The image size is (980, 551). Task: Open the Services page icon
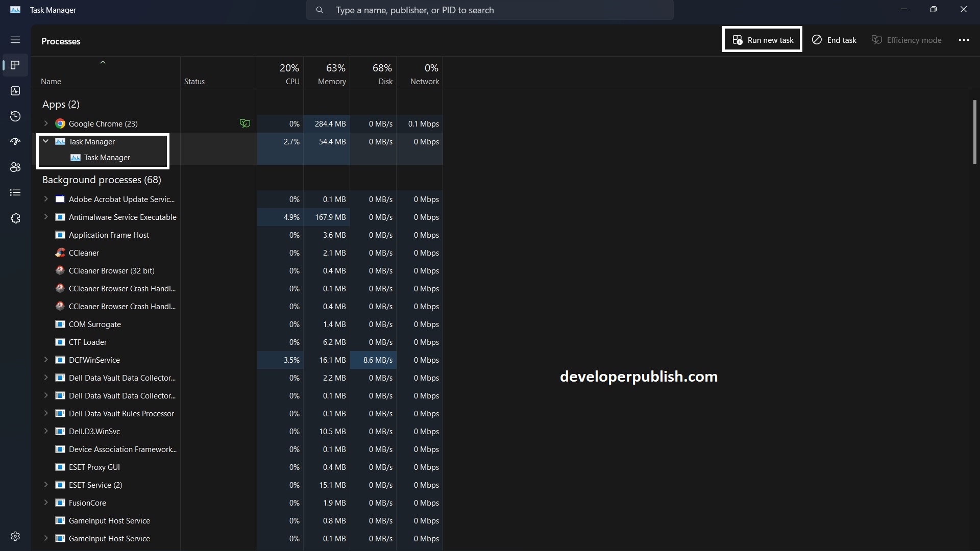tap(15, 218)
